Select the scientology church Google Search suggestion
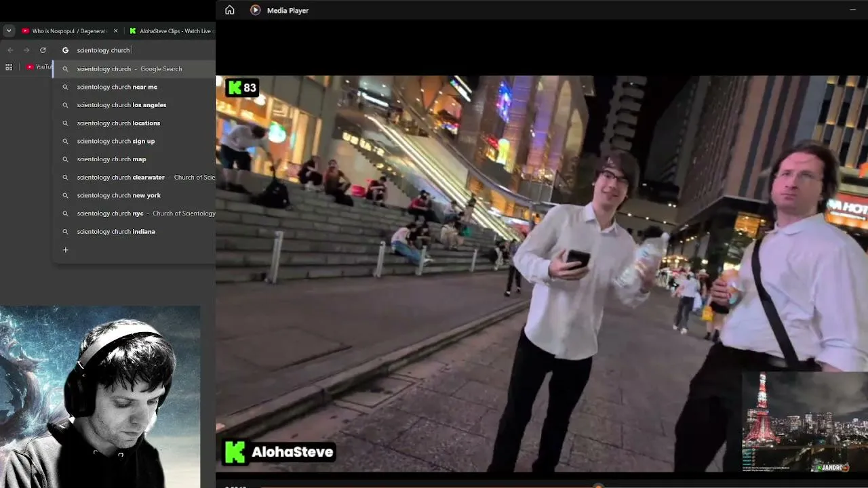This screenshot has height=488, width=868. [x=134, y=68]
